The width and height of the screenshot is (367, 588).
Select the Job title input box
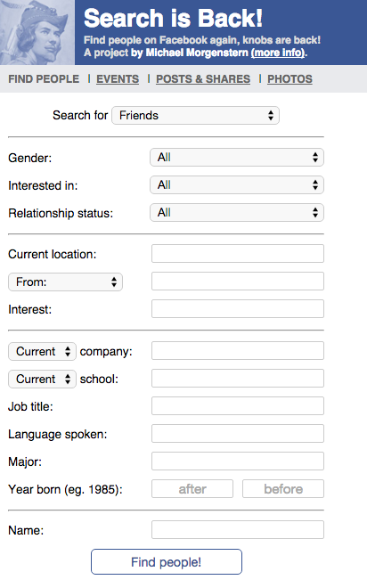238,406
